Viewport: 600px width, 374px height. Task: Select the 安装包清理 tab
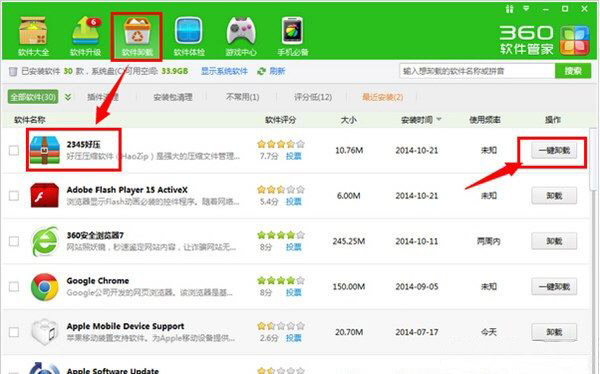pyautogui.click(x=173, y=97)
